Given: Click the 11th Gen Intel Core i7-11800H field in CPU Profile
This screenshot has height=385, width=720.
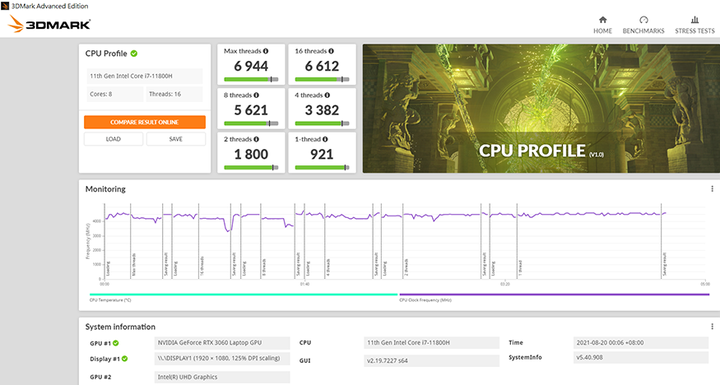Looking at the screenshot, I should [145, 76].
